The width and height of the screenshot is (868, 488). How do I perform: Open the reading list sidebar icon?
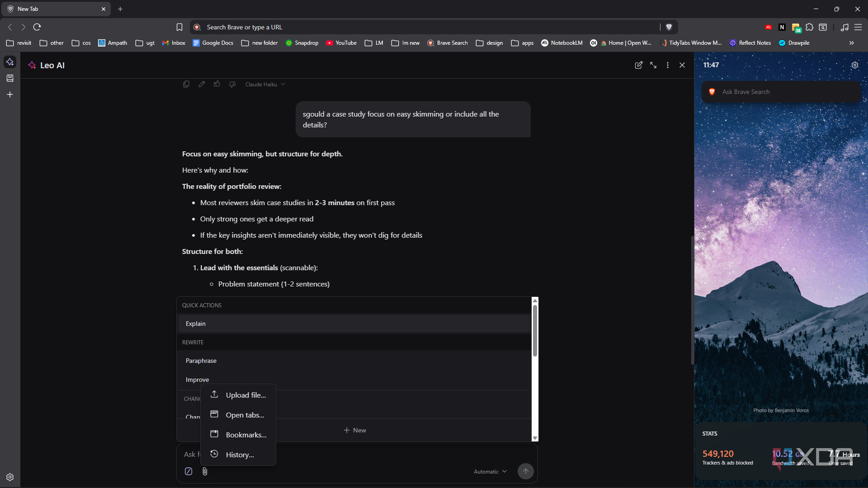[10, 78]
